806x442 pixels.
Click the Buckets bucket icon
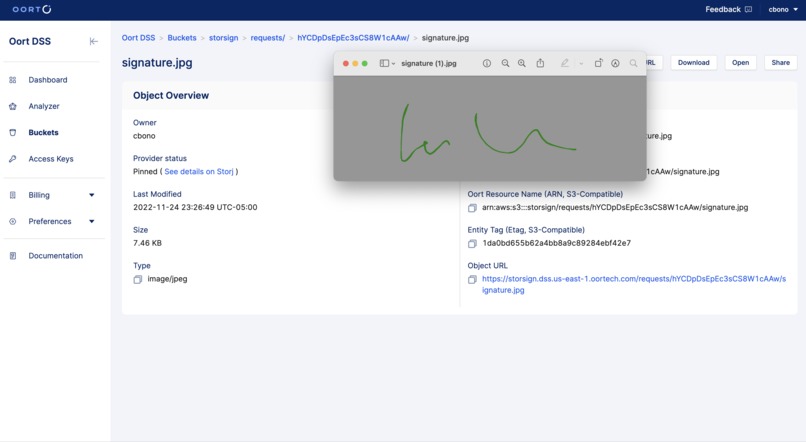pyautogui.click(x=13, y=132)
